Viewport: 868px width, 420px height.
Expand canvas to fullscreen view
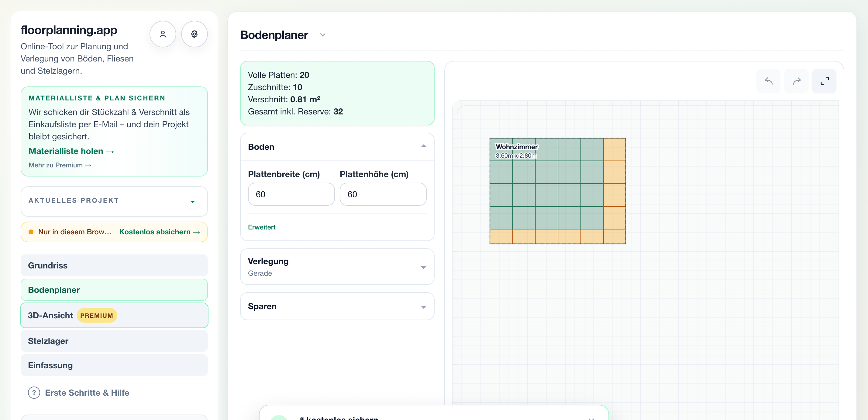(824, 81)
